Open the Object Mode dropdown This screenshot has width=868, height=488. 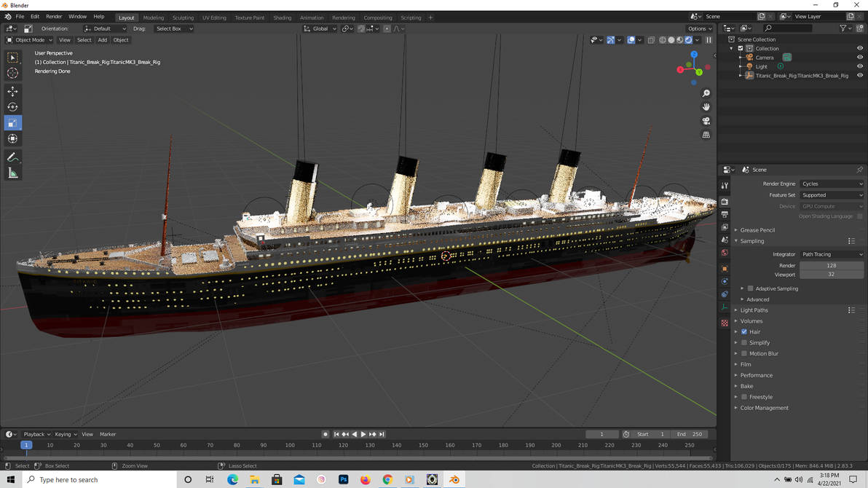[x=29, y=40]
